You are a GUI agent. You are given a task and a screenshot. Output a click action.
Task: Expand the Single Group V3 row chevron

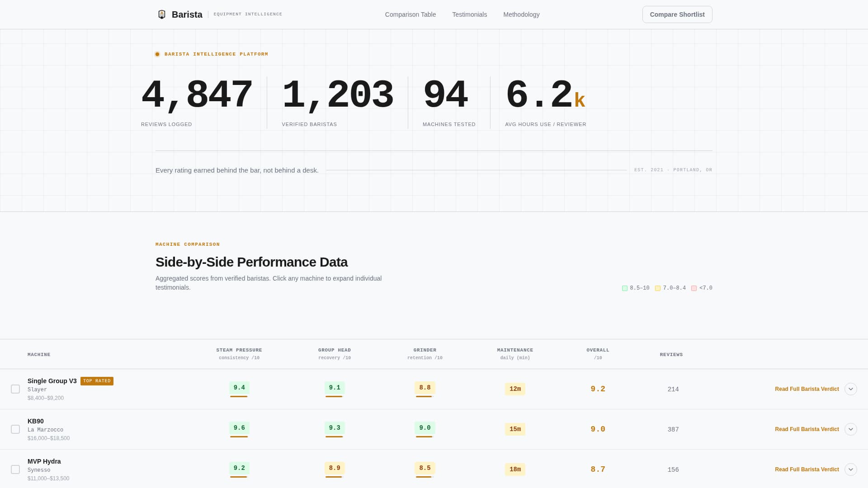851,389
